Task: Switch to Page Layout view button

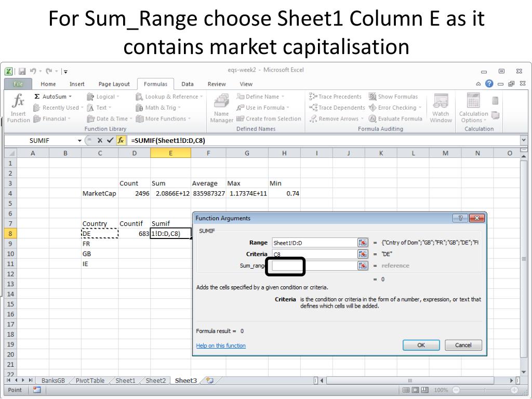Action: tap(415, 390)
